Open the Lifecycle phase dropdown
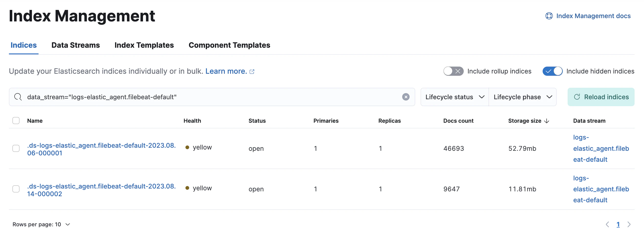 tap(523, 97)
